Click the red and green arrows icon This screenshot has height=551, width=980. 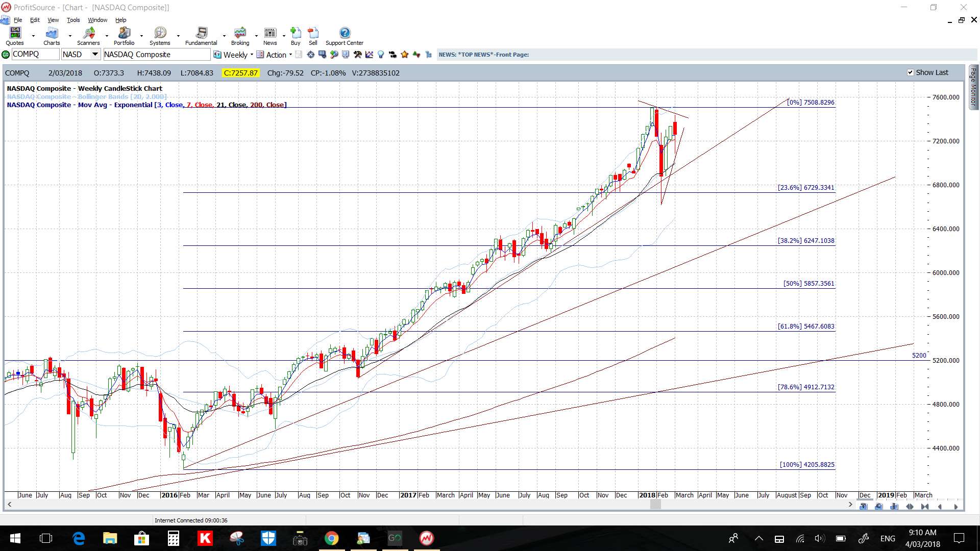coord(416,55)
